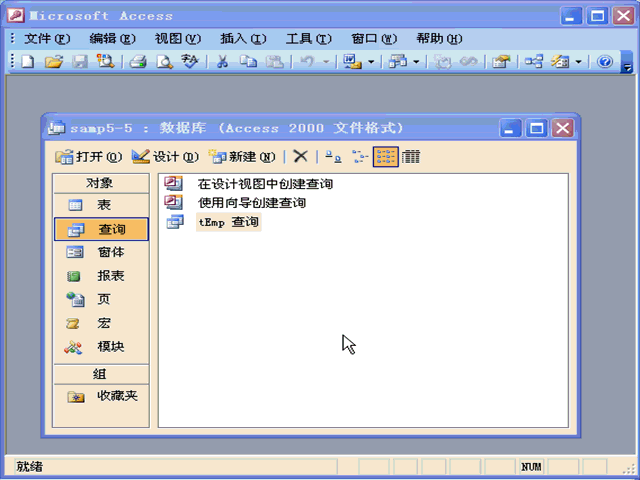This screenshot has height=480, width=640.
Task: Expand toolbar options at right edge
Action: [627, 62]
